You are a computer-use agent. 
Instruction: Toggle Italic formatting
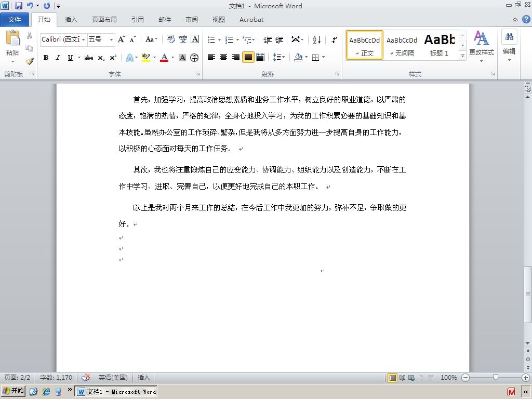click(x=58, y=58)
